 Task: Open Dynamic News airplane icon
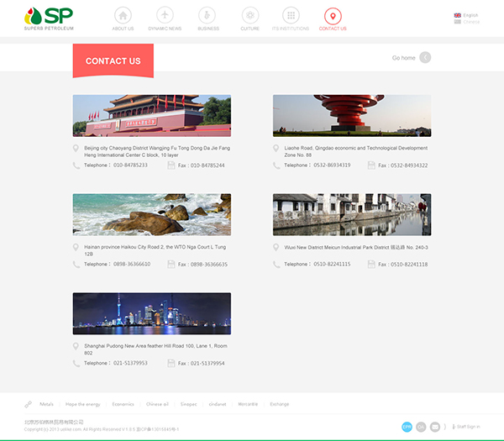pos(165,16)
